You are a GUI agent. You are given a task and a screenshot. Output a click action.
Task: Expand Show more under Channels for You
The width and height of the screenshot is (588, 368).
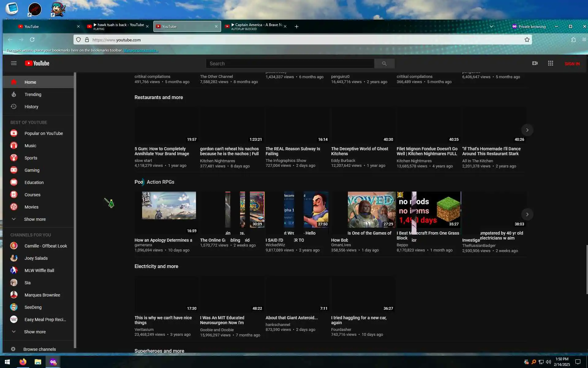click(35, 332)
